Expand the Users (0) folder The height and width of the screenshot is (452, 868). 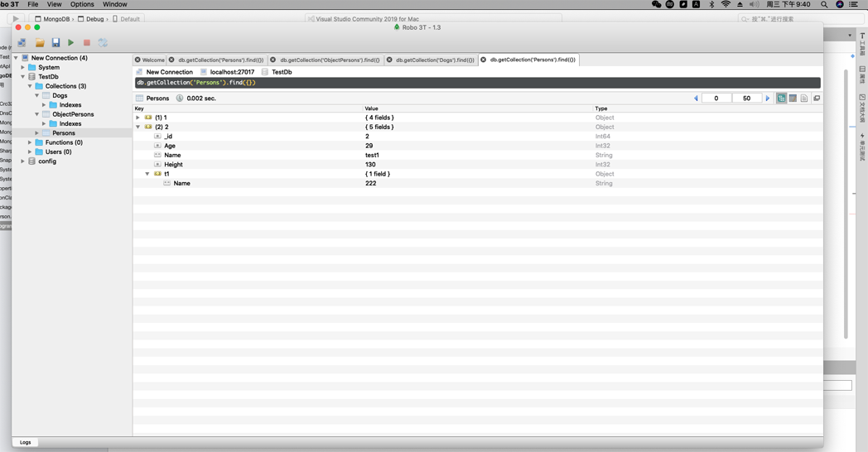(30, 151)
